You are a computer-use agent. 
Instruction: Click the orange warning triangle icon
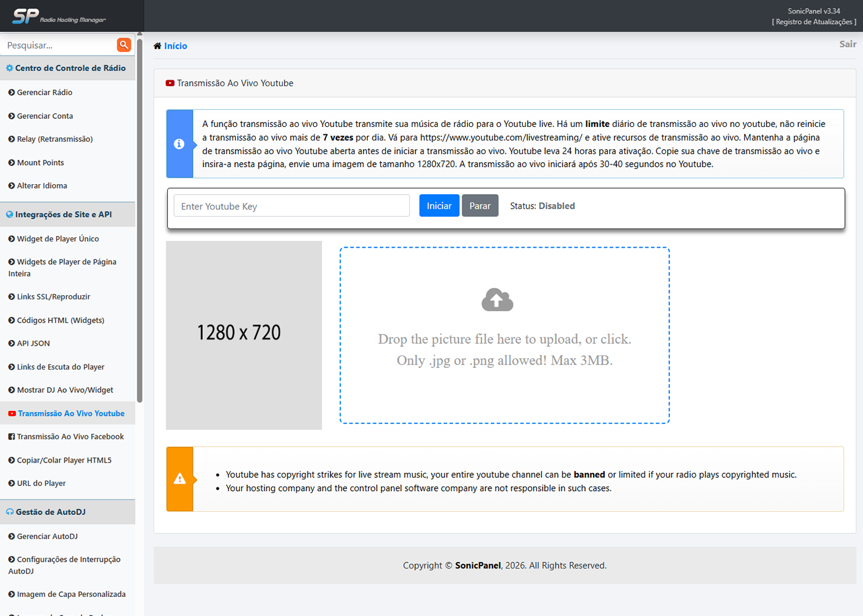(x=179, y=479)
